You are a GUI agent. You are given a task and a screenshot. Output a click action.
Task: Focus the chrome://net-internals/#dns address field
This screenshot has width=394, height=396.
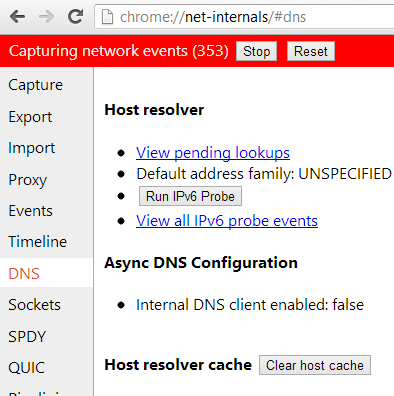coord(245,17)
